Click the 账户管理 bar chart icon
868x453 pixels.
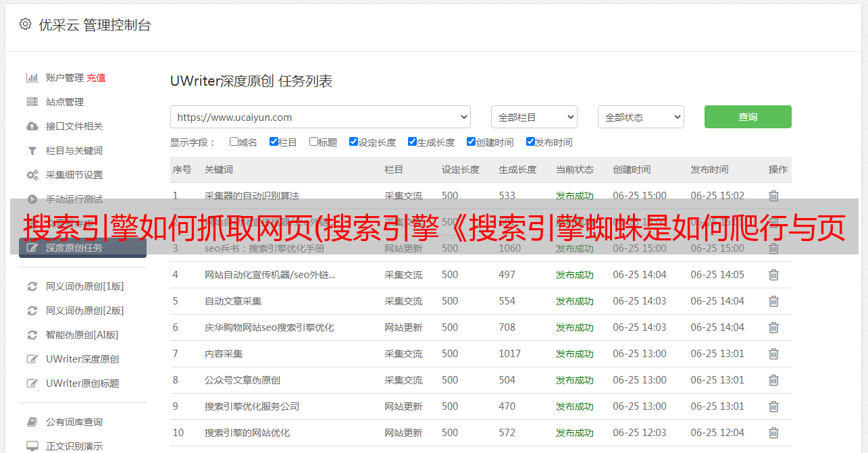tap(32, 78)
